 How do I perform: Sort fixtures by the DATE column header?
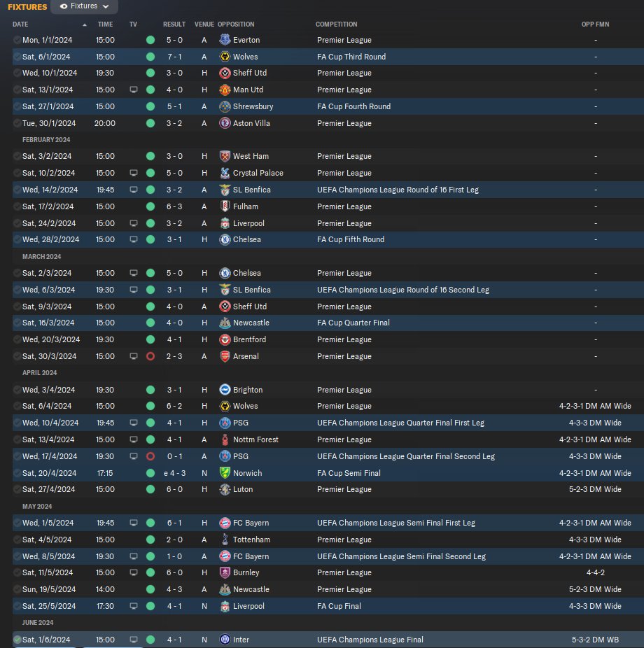coord(20,24)
